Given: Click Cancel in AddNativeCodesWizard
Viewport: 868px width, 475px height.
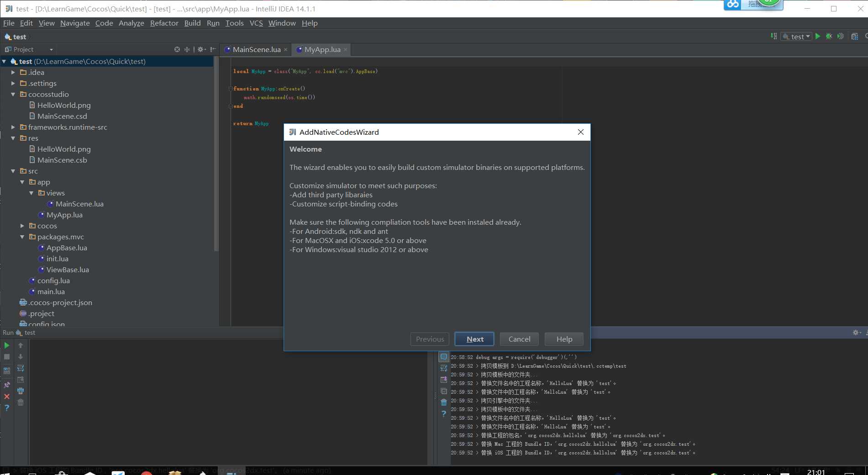Looking at the screenshot, I should pos(519,339).
